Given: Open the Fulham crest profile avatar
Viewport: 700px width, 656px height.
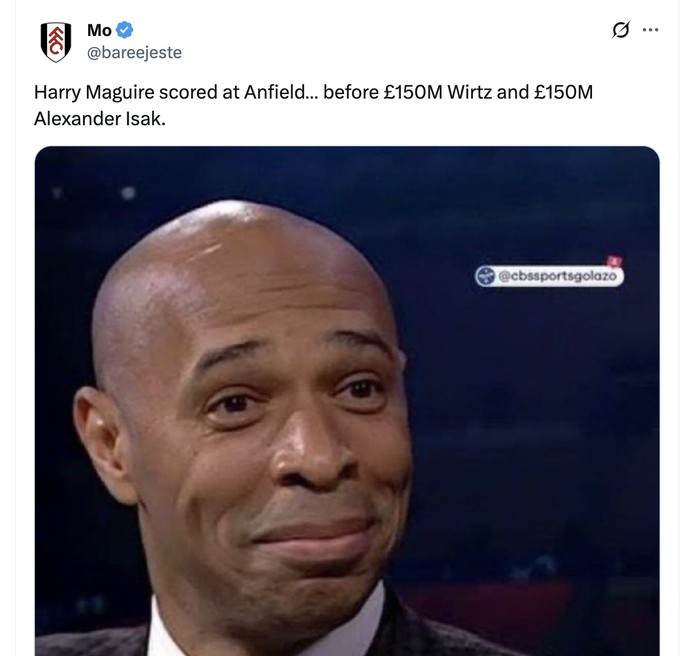Looking at the screenshot, I should 56,42.
